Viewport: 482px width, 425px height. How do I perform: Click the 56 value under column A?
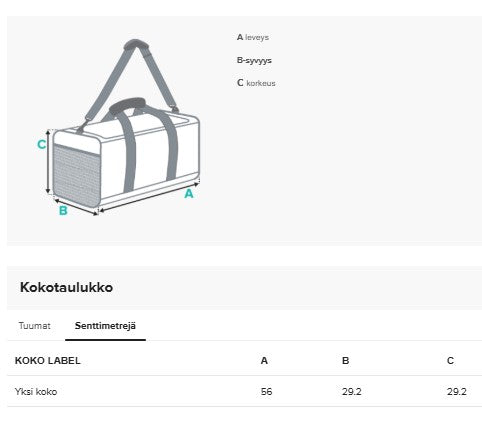tap(266, 391)
